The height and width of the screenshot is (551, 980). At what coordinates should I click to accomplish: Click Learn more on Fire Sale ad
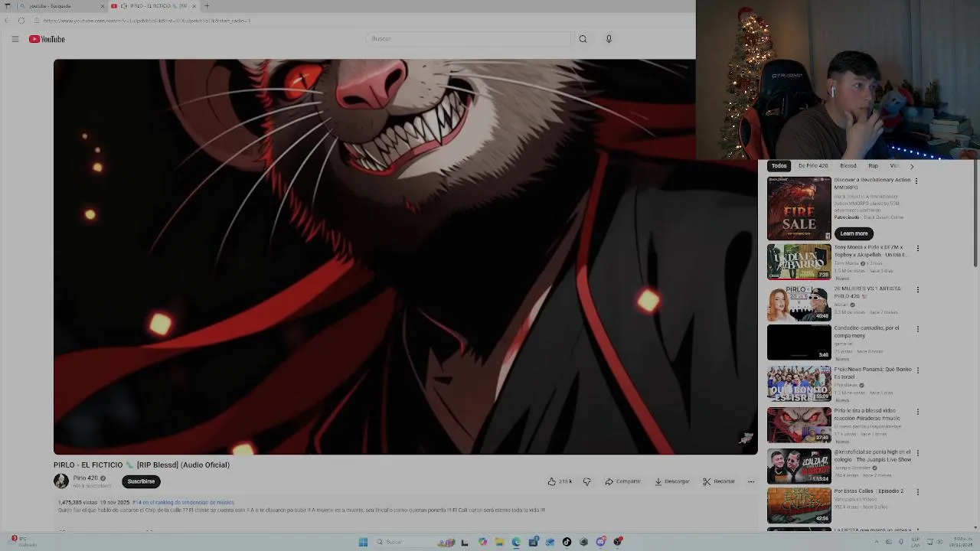854,233
